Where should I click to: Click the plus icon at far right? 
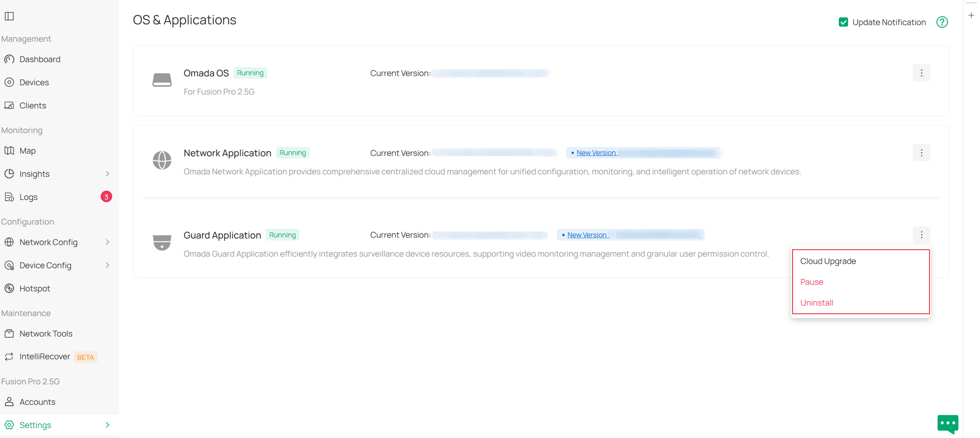(971, 15)
